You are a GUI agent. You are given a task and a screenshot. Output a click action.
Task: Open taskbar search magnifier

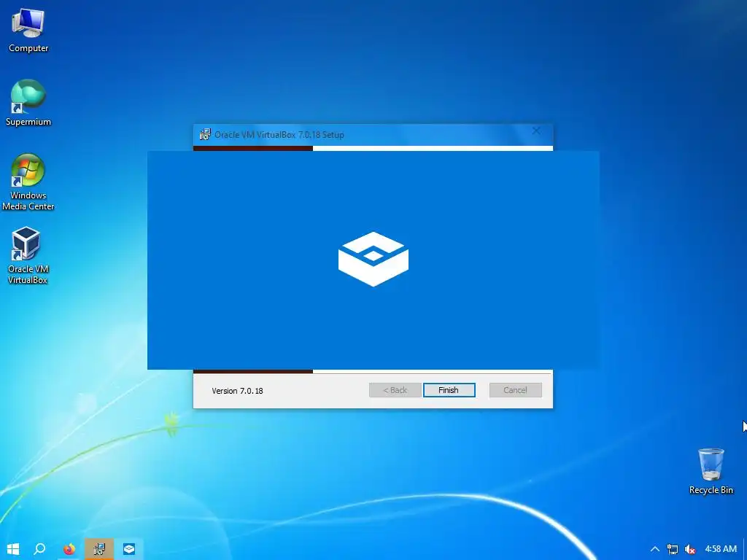[x=40, y=549]
